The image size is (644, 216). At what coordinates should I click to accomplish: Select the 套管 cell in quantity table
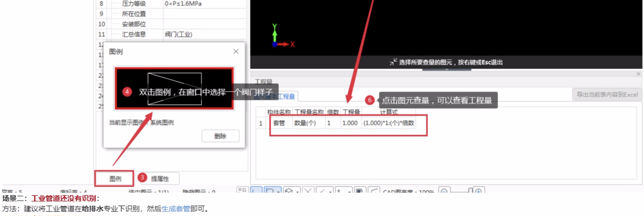pos(279,123)
